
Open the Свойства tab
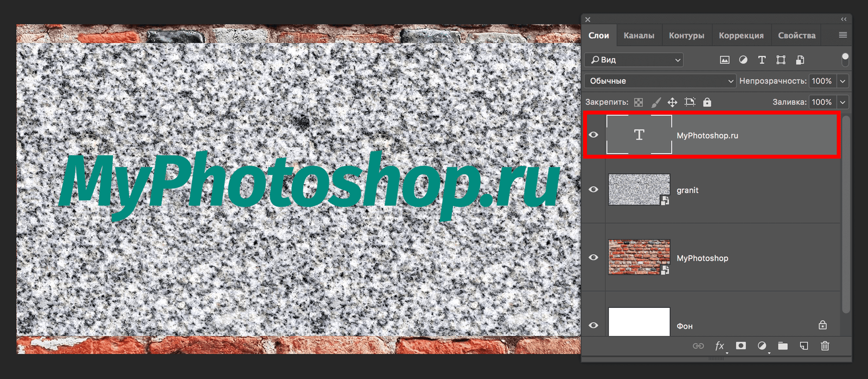click(x=796, y=35)
